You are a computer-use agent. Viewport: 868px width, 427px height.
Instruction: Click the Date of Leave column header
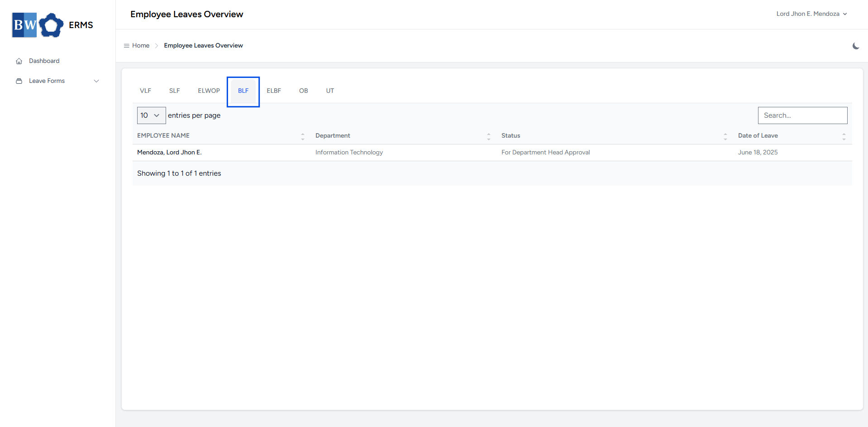click(758, 136)
